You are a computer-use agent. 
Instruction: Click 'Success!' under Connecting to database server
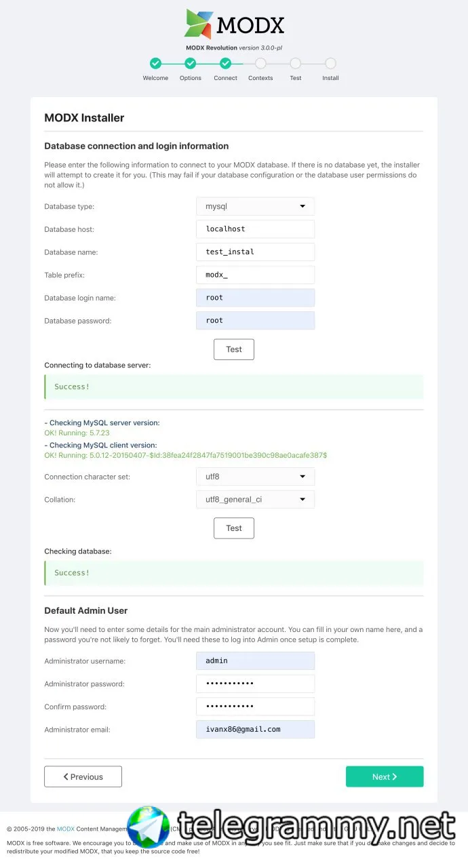click(72, 387)
